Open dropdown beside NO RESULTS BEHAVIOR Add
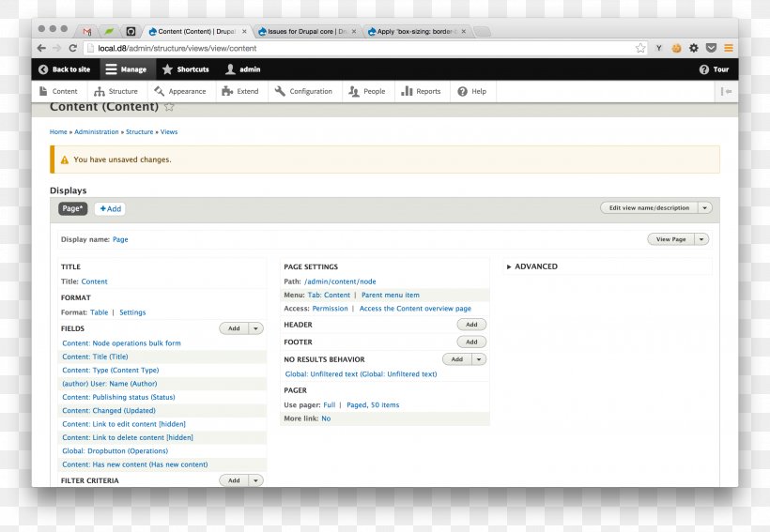This screenshot has height=532, width=770. 479,359
